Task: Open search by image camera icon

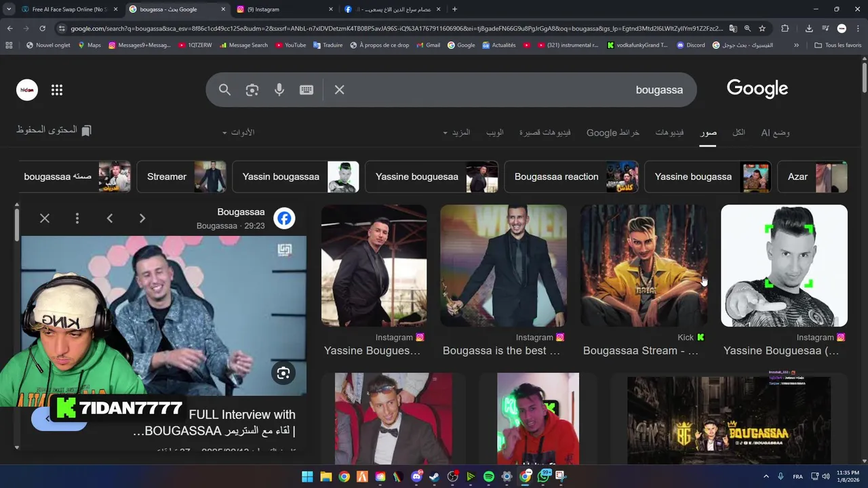Action: click(252, 89)
